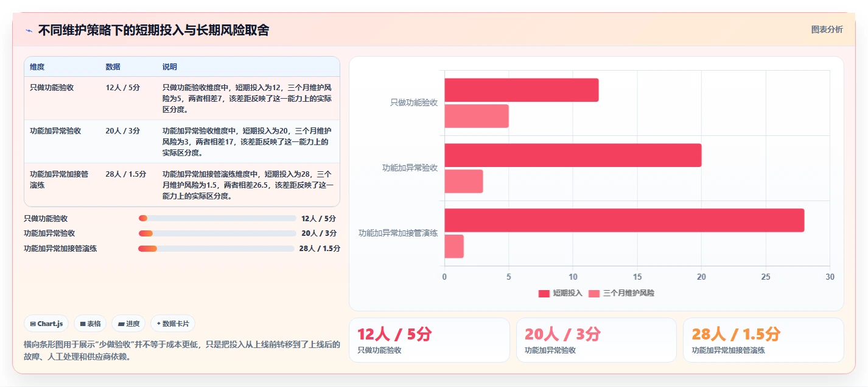Toggle the 三个月维护风险 legend item

(621, 293)
